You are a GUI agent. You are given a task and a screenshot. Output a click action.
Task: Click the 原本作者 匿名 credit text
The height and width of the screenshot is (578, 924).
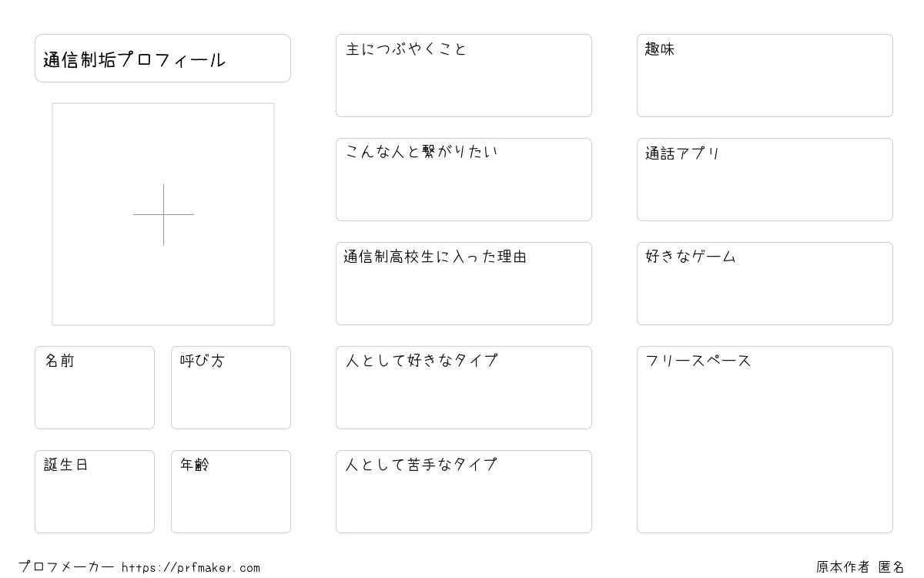tap(860, 567)
